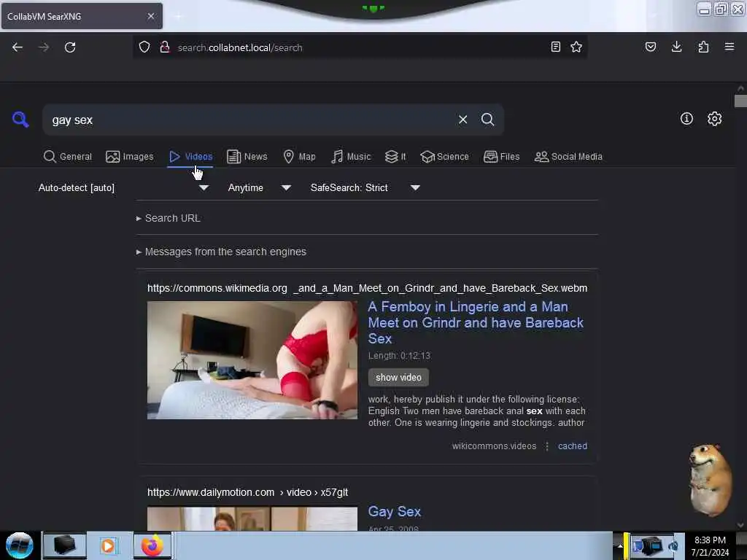Viewport: 747px width, 560px height.
Task: Open the Firefox hamburger menu
Action: pos(729,47)
